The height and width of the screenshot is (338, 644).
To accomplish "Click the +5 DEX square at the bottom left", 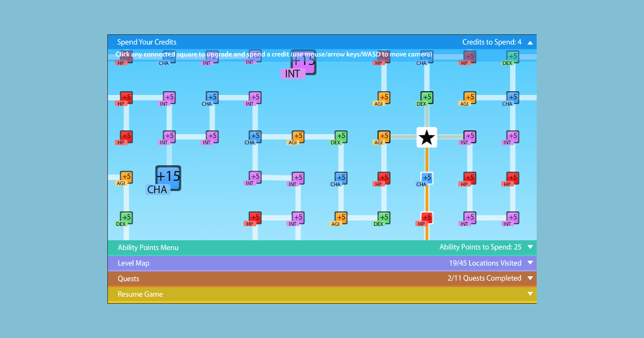I will point(126,218).
